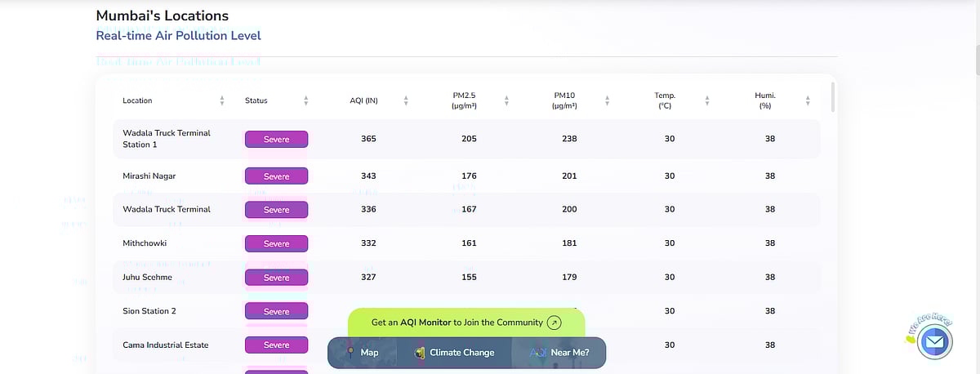Click the map pin icon

pyautogui.click(x=350, y=353)
